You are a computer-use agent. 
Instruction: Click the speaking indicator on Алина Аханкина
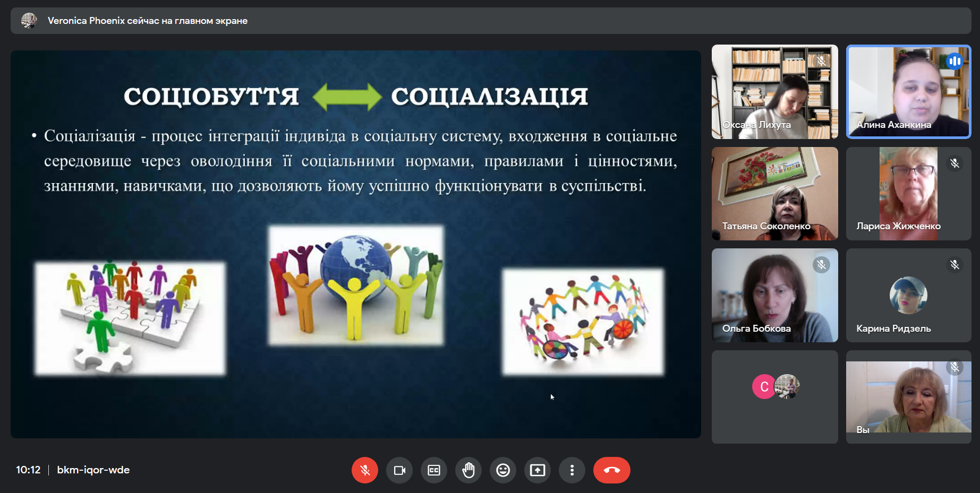pyautogui.click(x=954, y=61)
